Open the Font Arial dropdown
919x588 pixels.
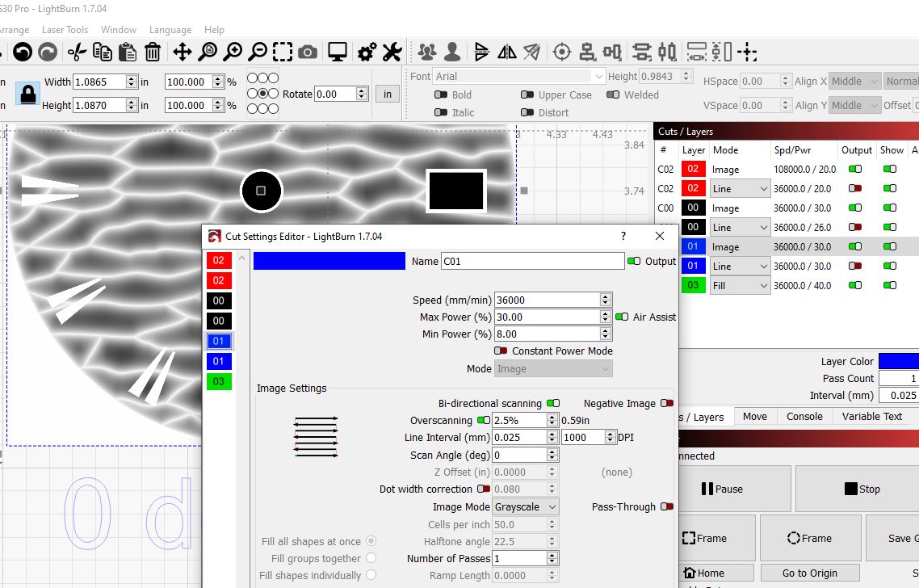coord(518,76)
